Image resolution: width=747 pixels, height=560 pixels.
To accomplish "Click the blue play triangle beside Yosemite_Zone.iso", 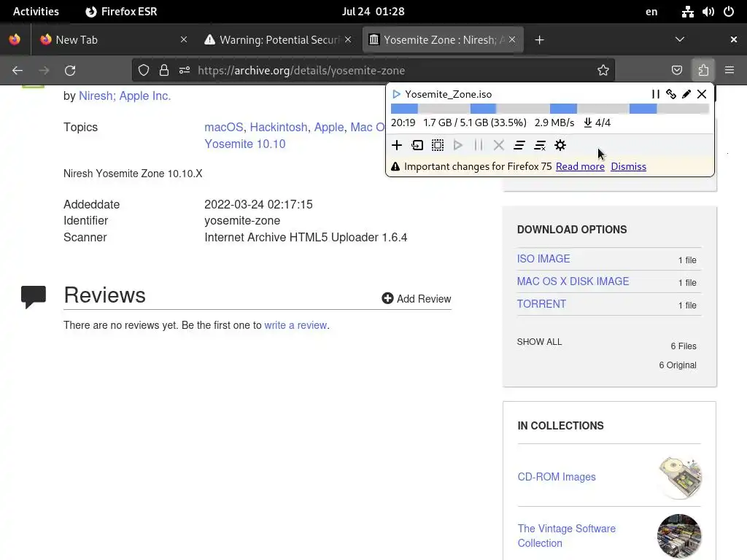I will click(396, 94).
